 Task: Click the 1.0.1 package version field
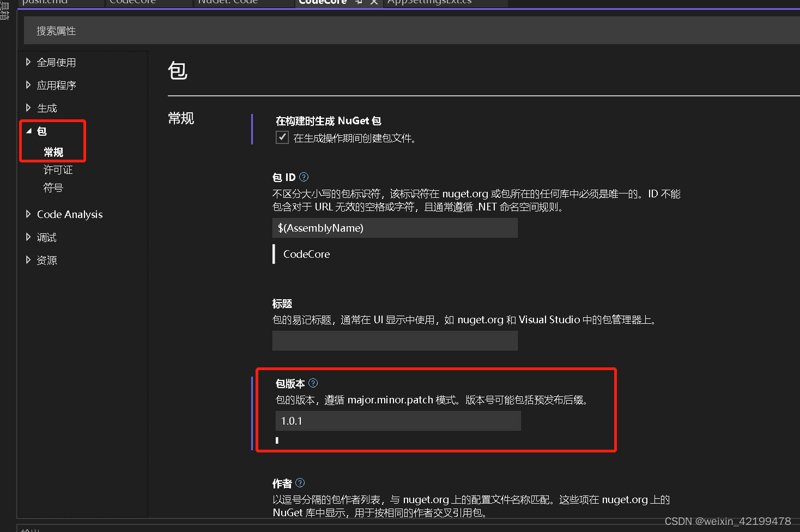pyautogui.click(x=398, y=421)
